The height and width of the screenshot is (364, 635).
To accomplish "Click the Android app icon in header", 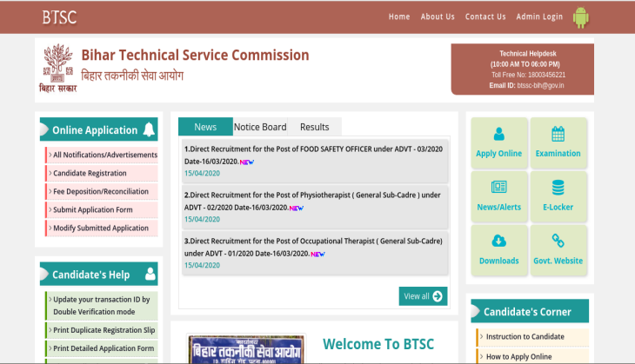I will pos(580,17).
